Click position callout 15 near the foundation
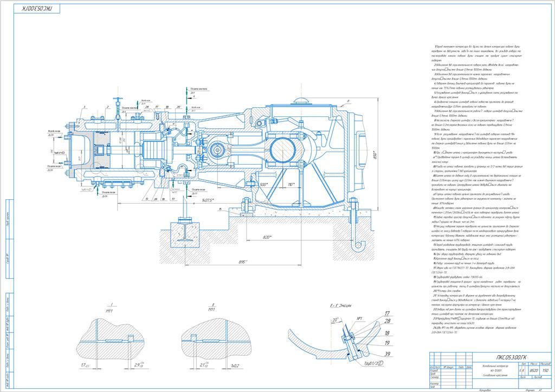This screenshot has width=555, height=392. (x=220, y=209)
